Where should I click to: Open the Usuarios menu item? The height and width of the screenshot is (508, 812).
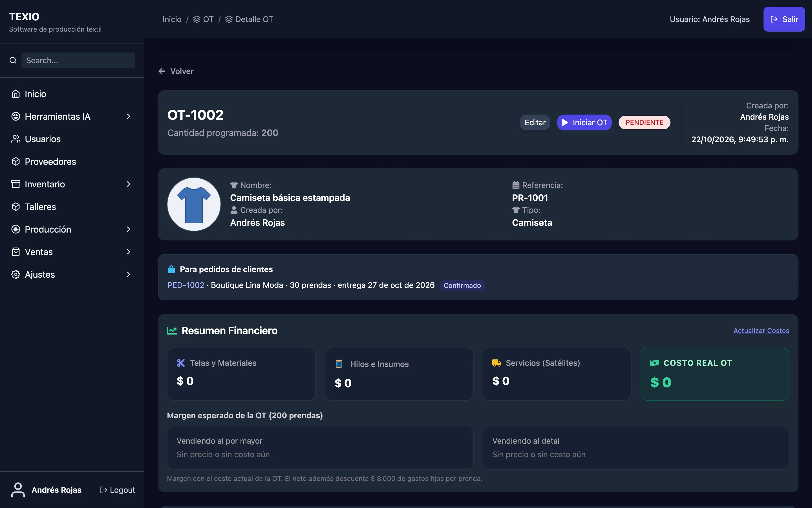tap(72, 139)
